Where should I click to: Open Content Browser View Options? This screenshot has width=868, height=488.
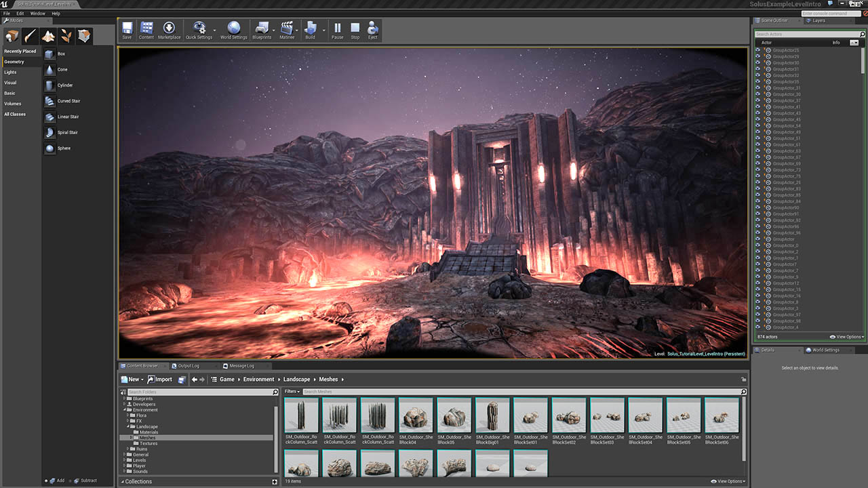point(729,481)
